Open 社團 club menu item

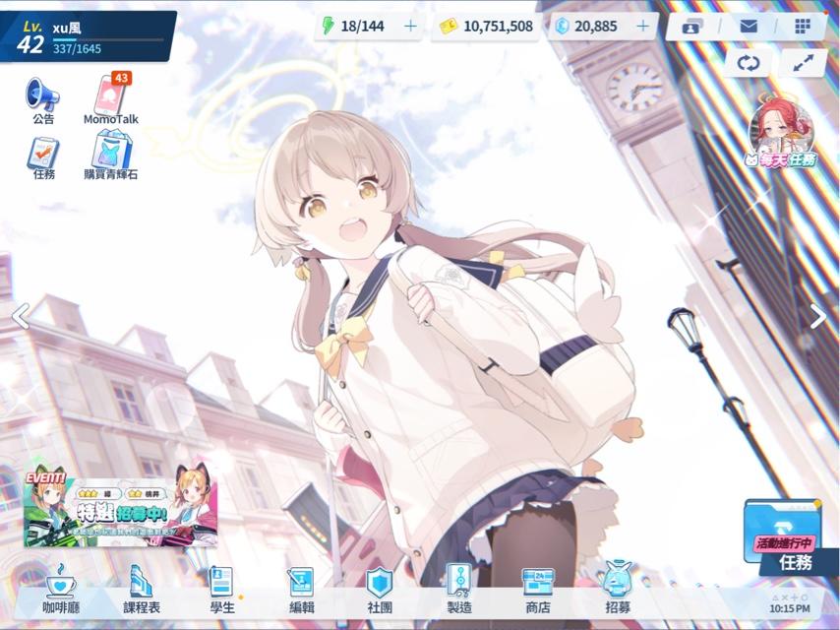point(380,589)
